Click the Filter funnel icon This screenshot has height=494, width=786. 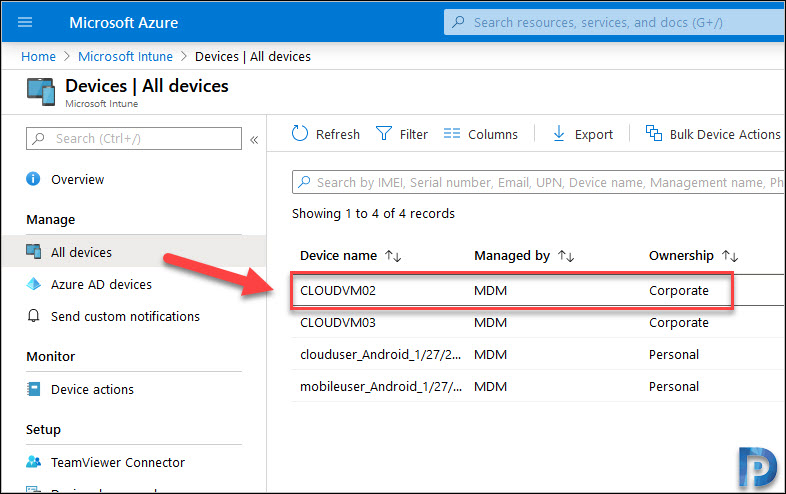[x=384, y=133]
